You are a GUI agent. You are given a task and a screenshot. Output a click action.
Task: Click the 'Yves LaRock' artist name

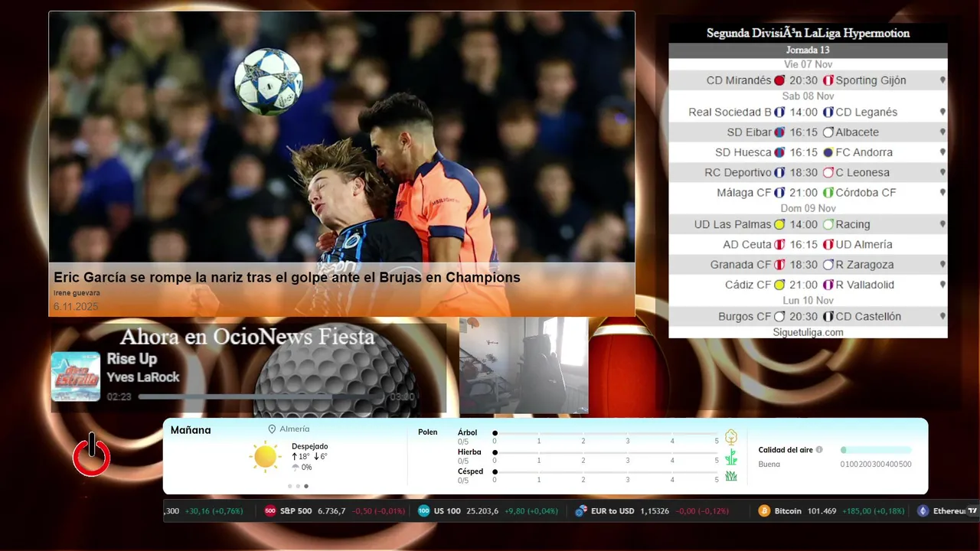point(143,377)
